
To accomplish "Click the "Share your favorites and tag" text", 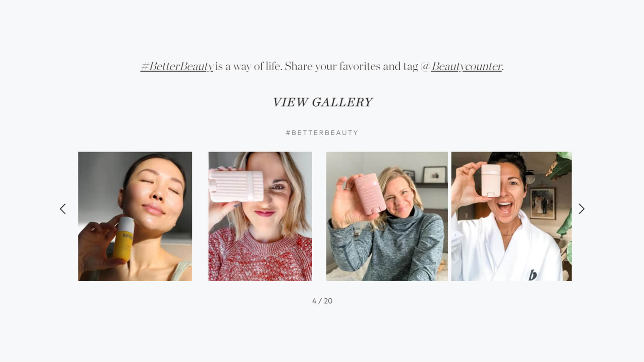I will [x=351, y=66].
